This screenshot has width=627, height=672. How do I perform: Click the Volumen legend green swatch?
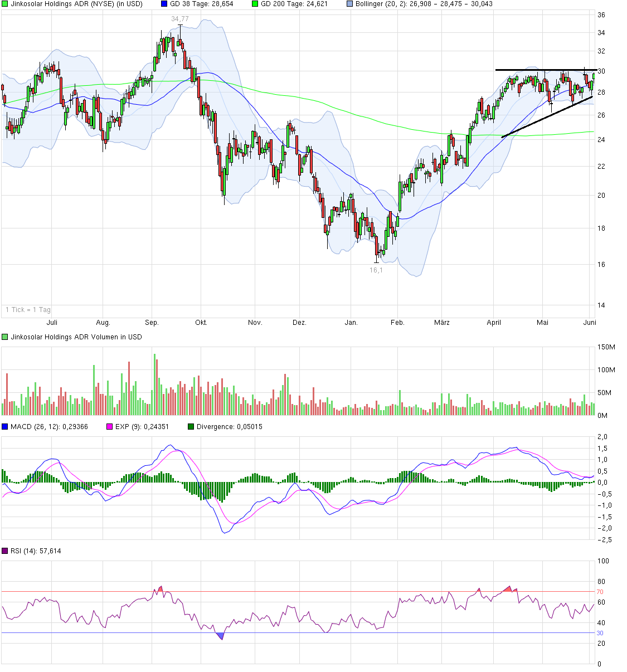(x=5, y=337)
